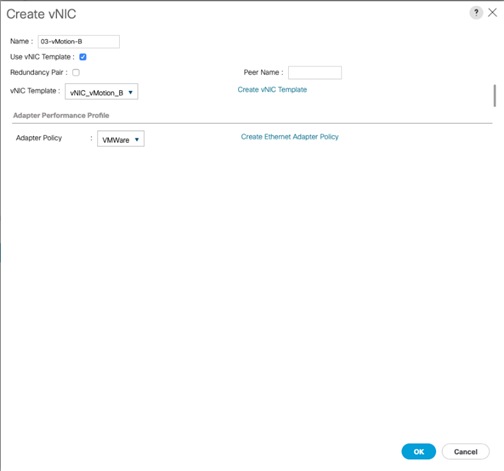Click the Peer Name input field
This screenshot has width=504, height=471.
coord(315,73)
